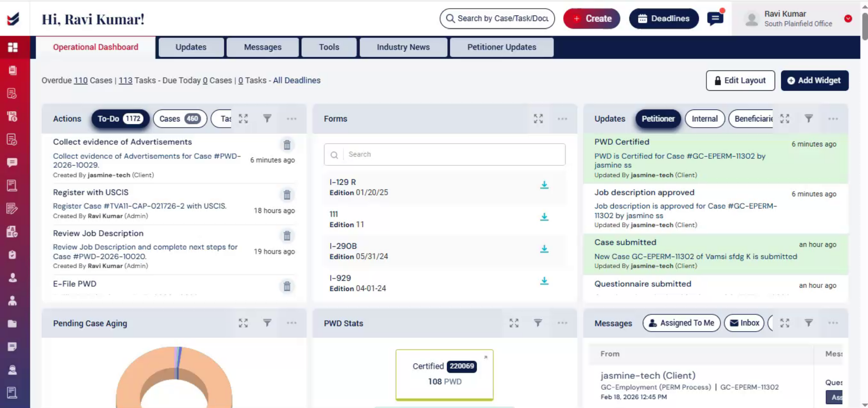Click the Forms widget Search field
Screen dimensions: 868x408
point(444,154)
